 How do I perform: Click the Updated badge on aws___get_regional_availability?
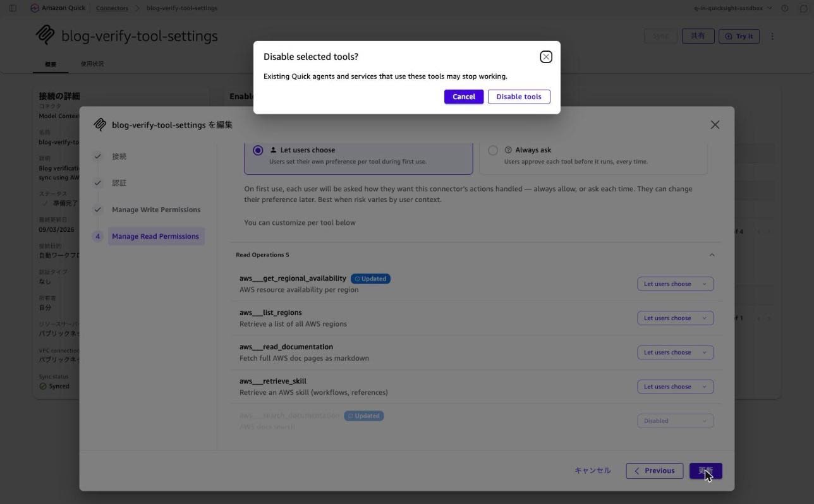pyautogui.click(x=370, y=279)
